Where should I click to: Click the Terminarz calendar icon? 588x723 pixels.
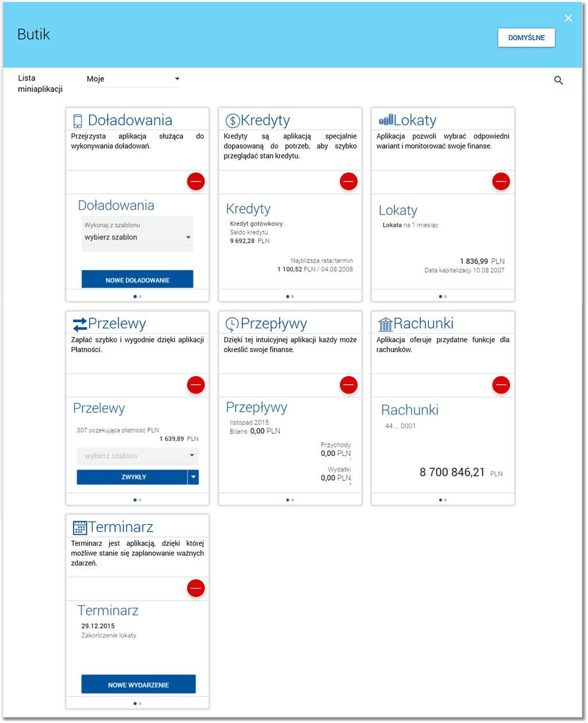pos(80,527)
